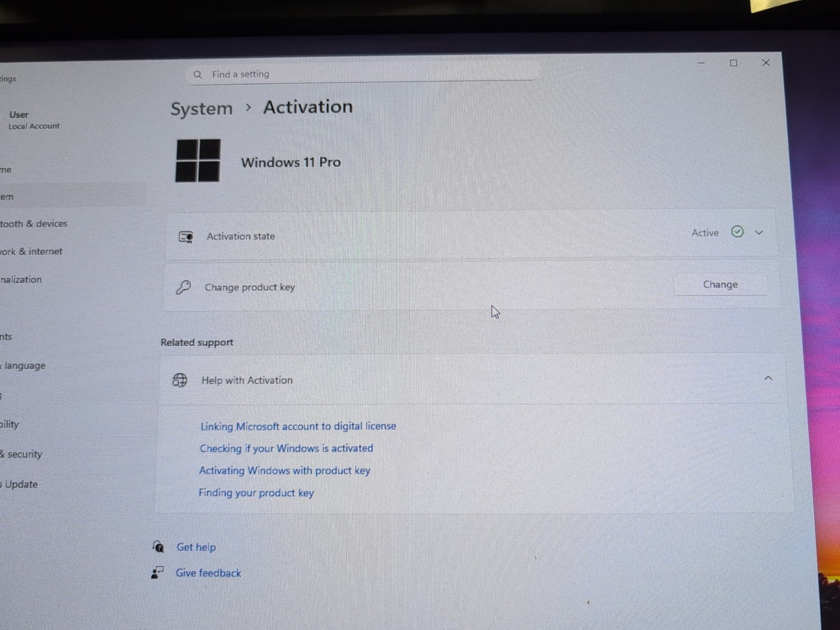Minimize the Settings window
This screenshot has height=630, width=840.
[701, 63]
